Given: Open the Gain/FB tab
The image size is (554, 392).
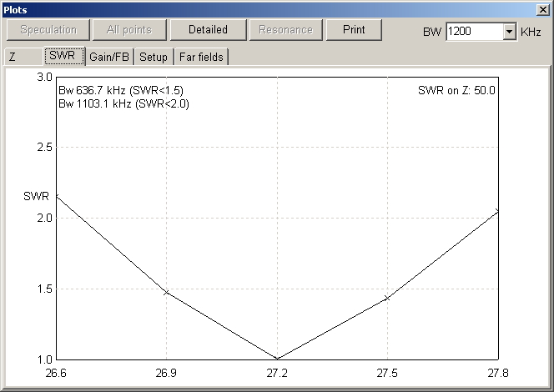Looking at the screenshot, I should [x=109, y=57].
